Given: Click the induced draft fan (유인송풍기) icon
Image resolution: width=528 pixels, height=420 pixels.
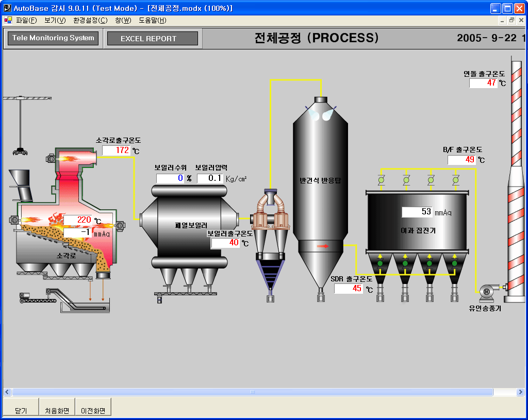Looking at the screenshot, I should [x=486, y=292].
